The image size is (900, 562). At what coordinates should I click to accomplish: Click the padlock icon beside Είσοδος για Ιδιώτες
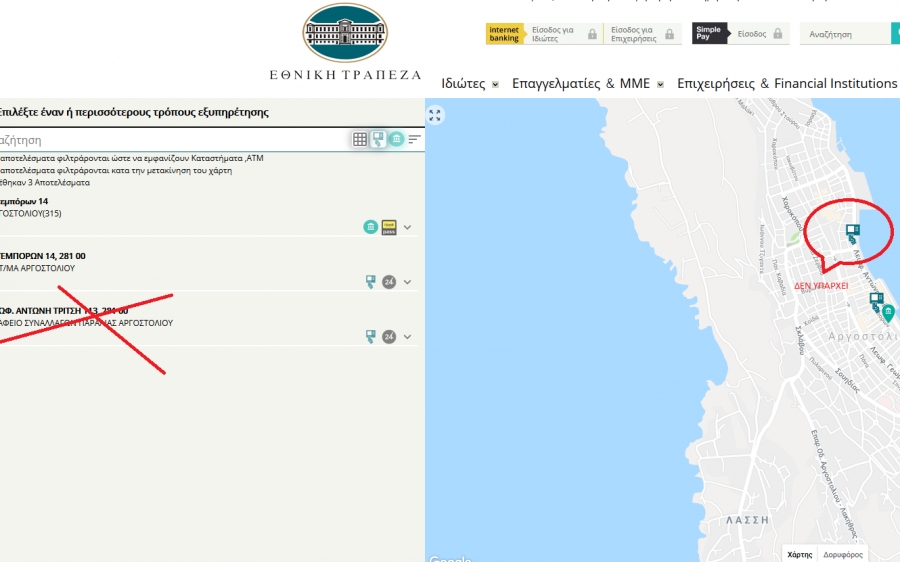tap(592, 34)
